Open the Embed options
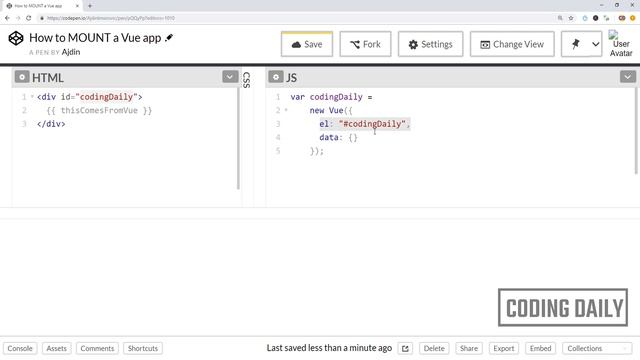Image resolution: width=640 pixels, height=360 pixels. tap(540, 348)
